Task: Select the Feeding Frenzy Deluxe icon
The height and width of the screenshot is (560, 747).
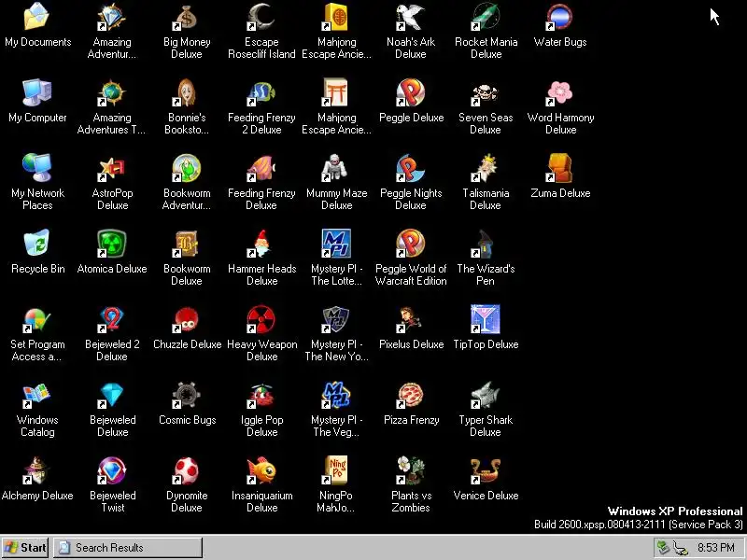Action: click(x=261, y=168)
